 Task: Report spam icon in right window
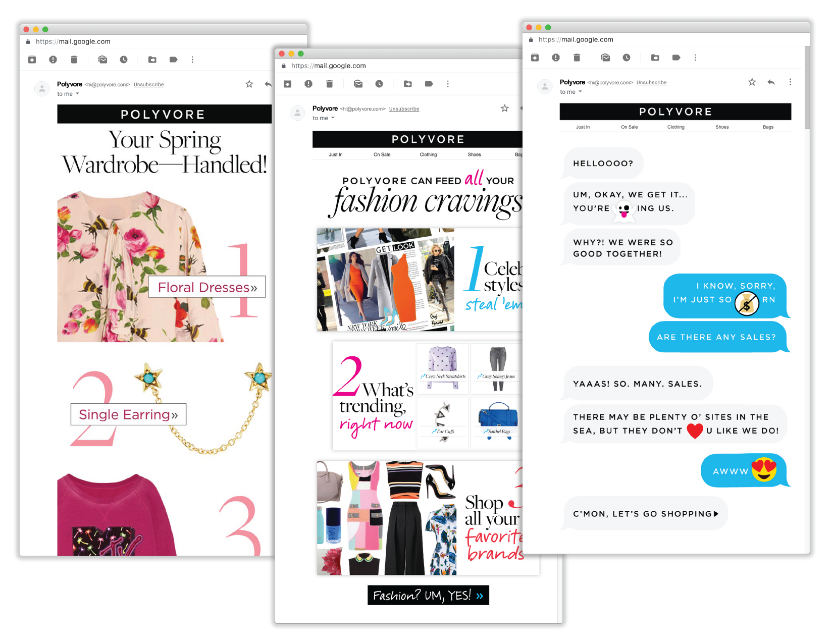click(556, 58)
